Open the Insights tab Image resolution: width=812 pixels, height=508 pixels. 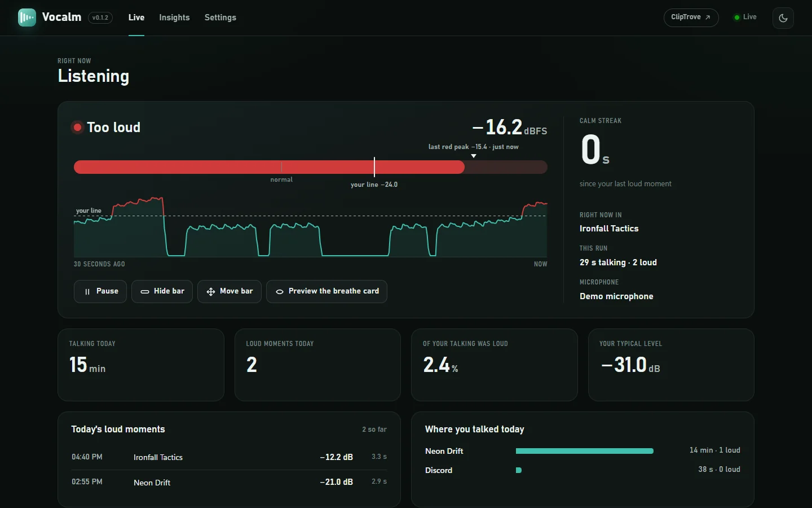pos(174,17)
